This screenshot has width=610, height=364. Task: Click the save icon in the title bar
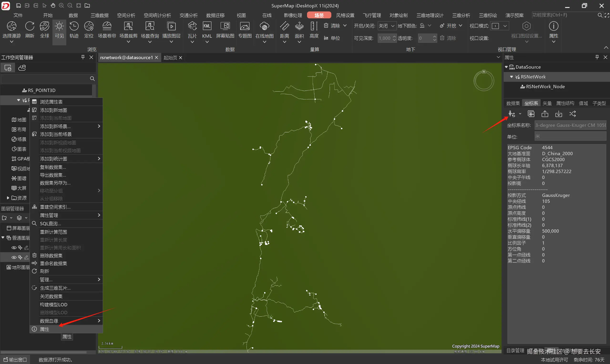(x=18, y=5)
